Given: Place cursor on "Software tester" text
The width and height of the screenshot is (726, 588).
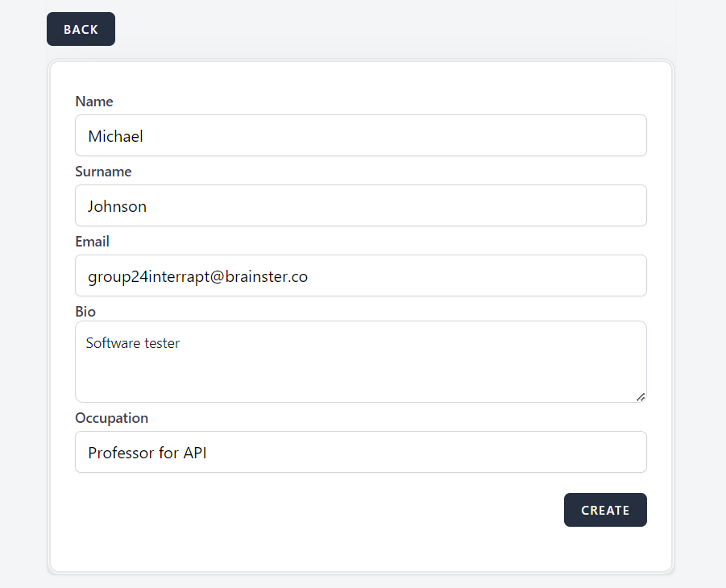Looking at the screenshot, I should [x=133, y=343].
